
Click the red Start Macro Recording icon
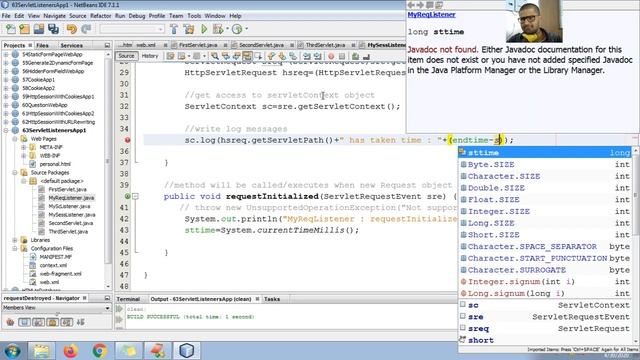(x=331, y=56)
